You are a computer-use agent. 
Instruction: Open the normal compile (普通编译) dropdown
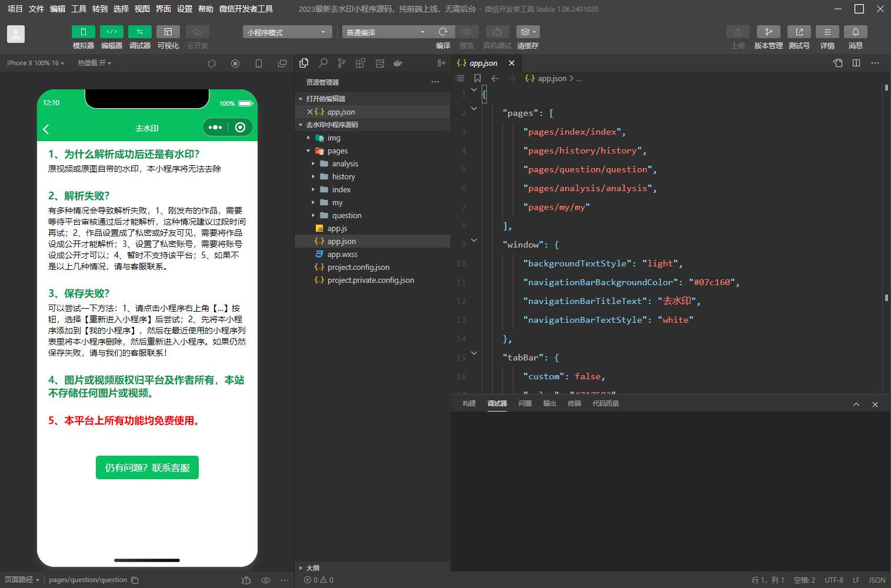pyautogui.click(x=386, y=32)
